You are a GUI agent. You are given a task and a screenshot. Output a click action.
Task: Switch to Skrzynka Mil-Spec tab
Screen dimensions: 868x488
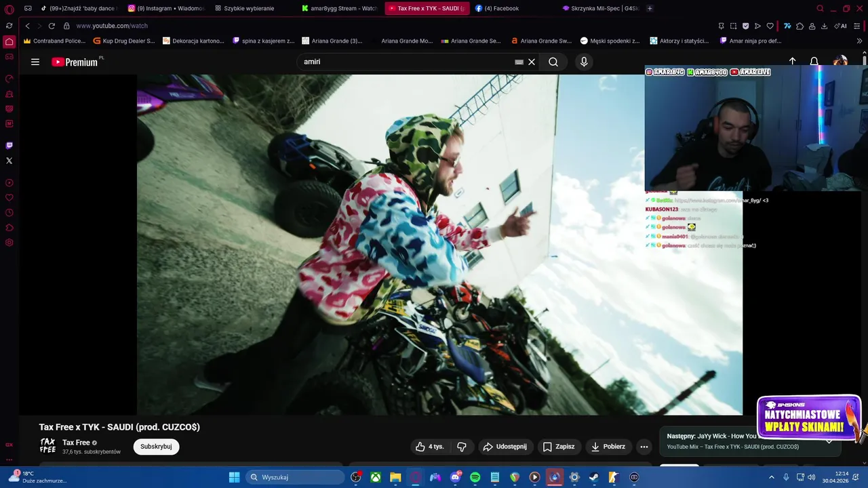(601, 9)
